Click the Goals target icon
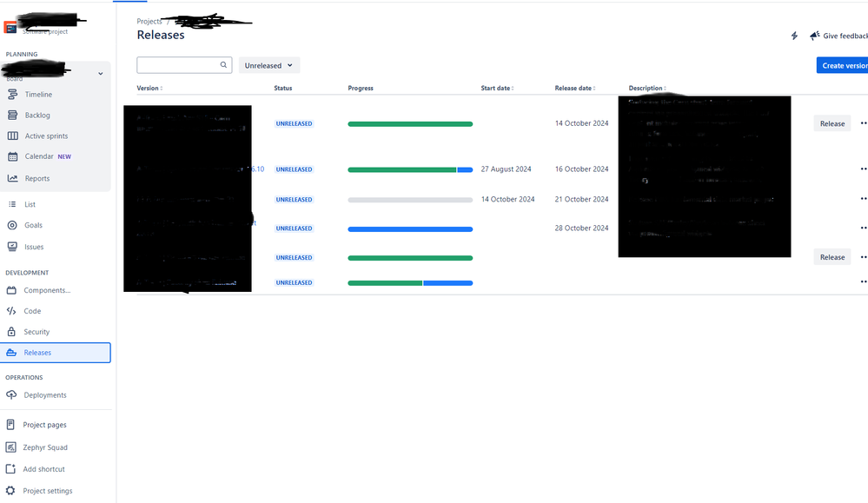The width and height of the screenshot is (868, 503). tap(12, 225)
